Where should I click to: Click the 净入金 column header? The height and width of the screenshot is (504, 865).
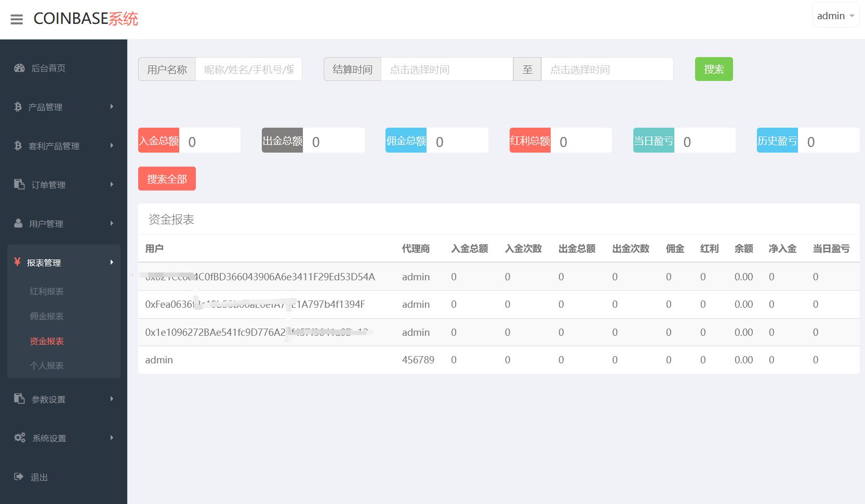tap(782, 249)
